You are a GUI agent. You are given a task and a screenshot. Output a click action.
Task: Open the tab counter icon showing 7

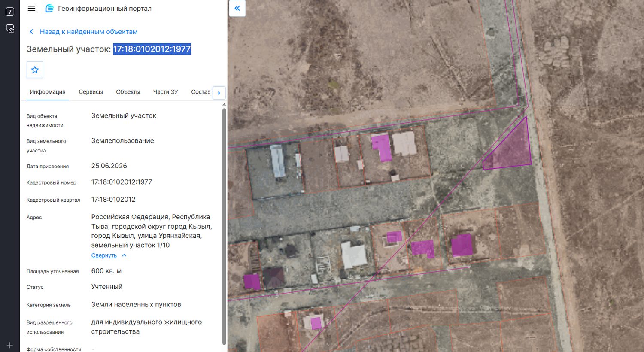[10, 12]
